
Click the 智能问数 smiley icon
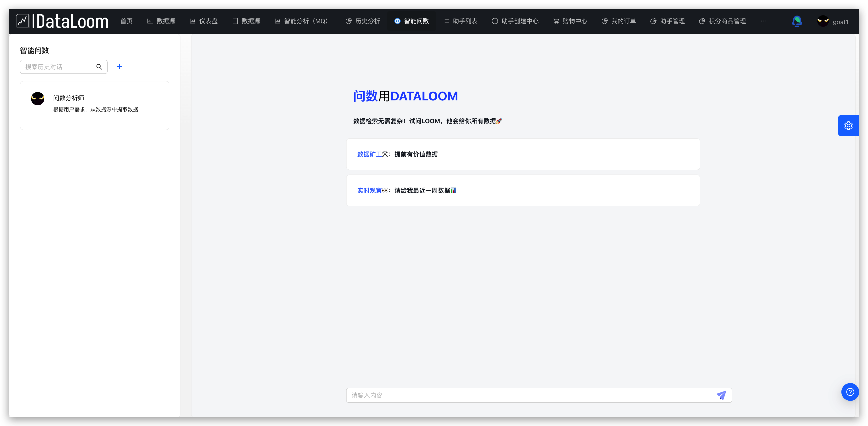pyautogui.click(x=397, y=21)
